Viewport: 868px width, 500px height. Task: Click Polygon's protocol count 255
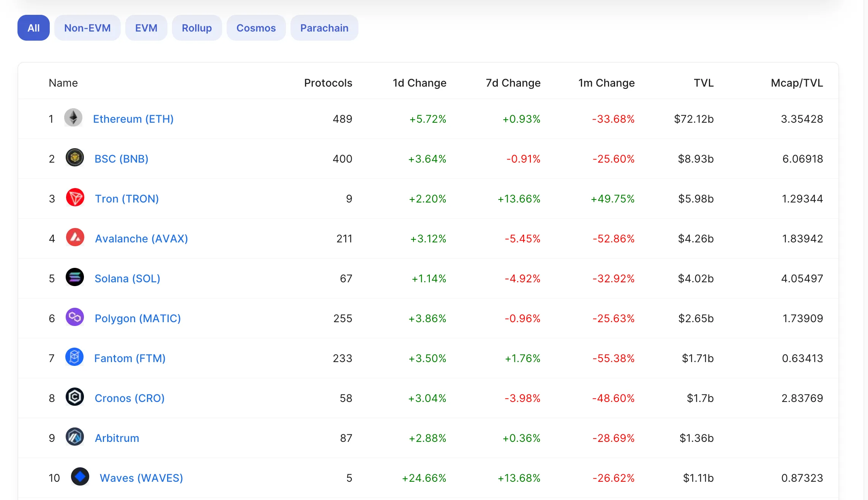[343, 318]
